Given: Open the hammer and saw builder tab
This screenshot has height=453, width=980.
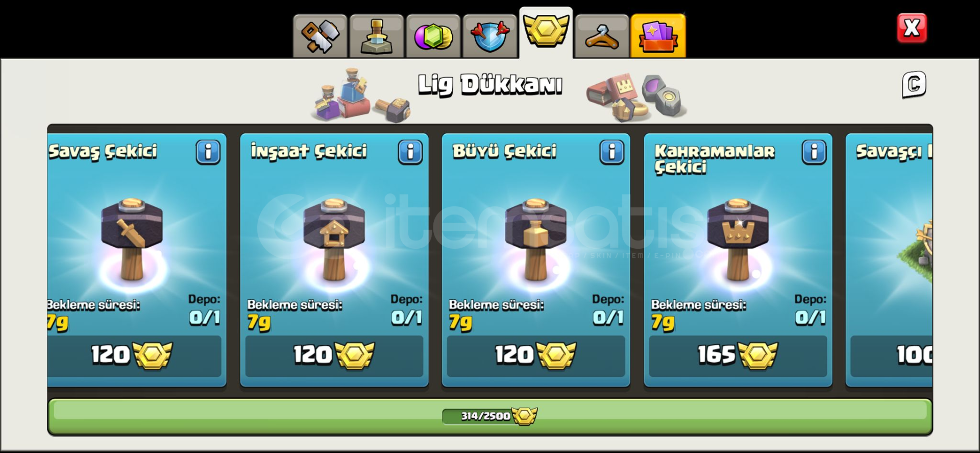Looking at the screenshot, I should pos(320,36).
